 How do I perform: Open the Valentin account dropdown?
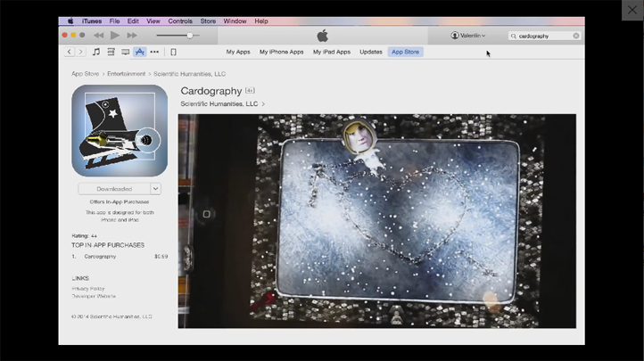[x=468, y=36]
